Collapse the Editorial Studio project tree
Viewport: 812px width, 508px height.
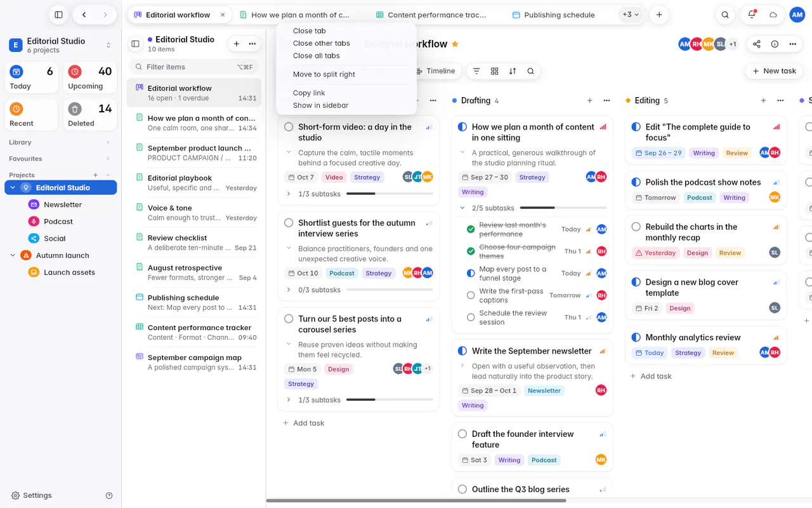[13, 188]
